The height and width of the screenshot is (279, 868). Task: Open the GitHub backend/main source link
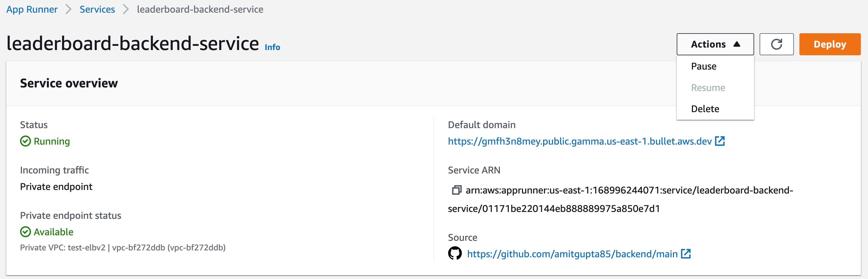coord(572,254)
